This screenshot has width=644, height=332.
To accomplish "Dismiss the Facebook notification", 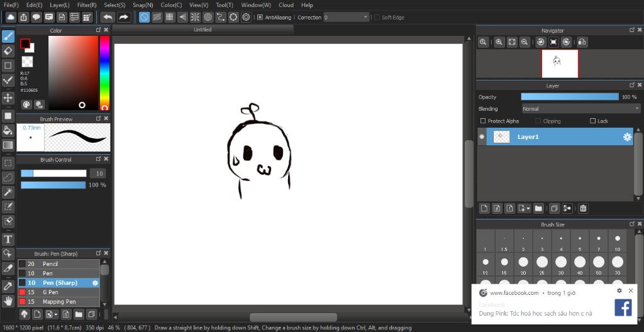I will 631,290.
